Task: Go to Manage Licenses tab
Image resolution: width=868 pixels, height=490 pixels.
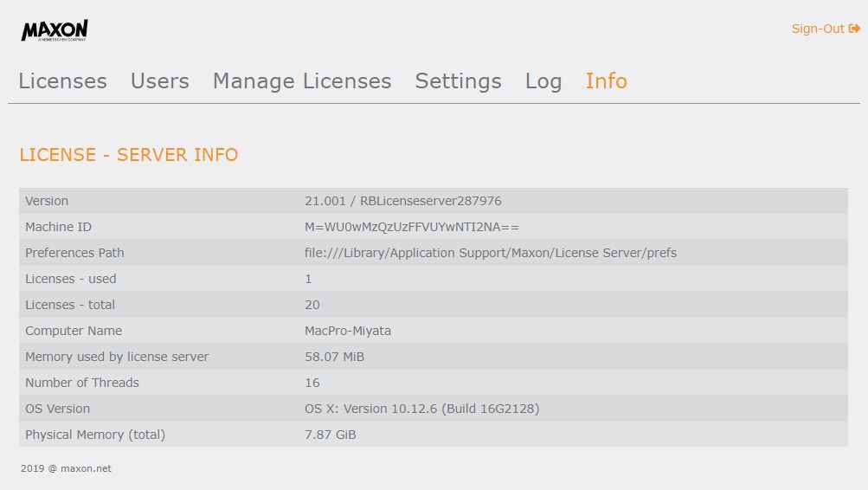Action: 302,81
